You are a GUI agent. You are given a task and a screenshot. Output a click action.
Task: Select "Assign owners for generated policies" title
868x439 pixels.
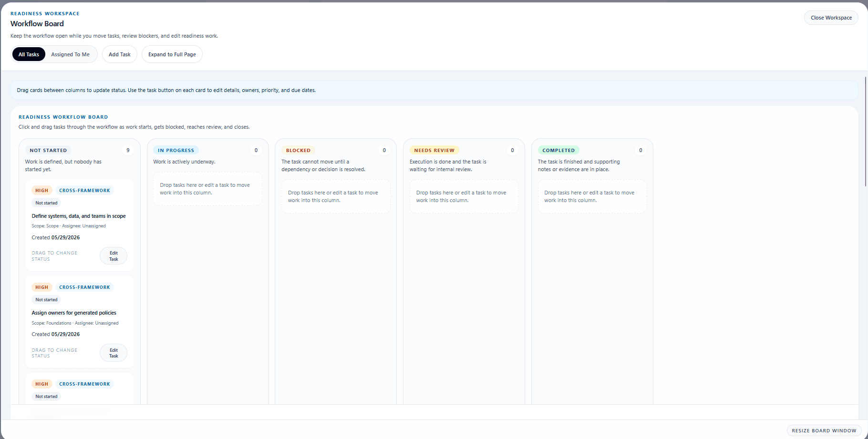74,313
